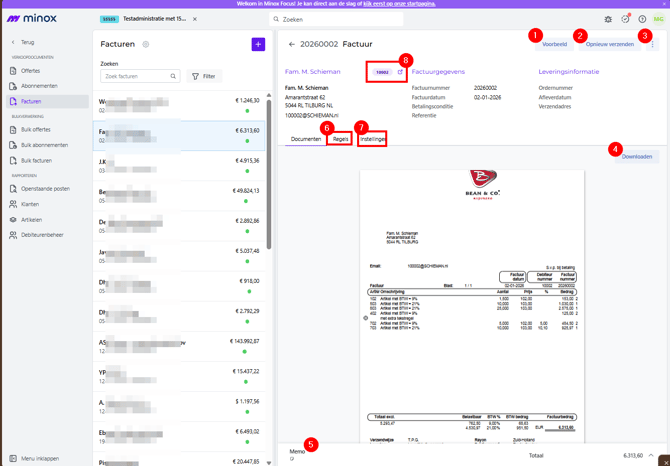Open the customer 10002 external link icon
Screen dimensions: 670x466
(400, 72)
